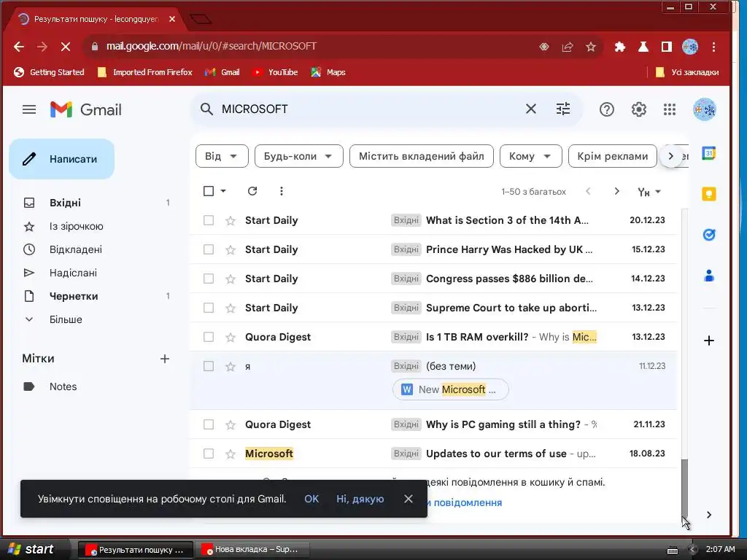The height and width of the screenshot is (560, 747).
Task: Open the Чернетки drafts folder
Action: pos(74,296)
